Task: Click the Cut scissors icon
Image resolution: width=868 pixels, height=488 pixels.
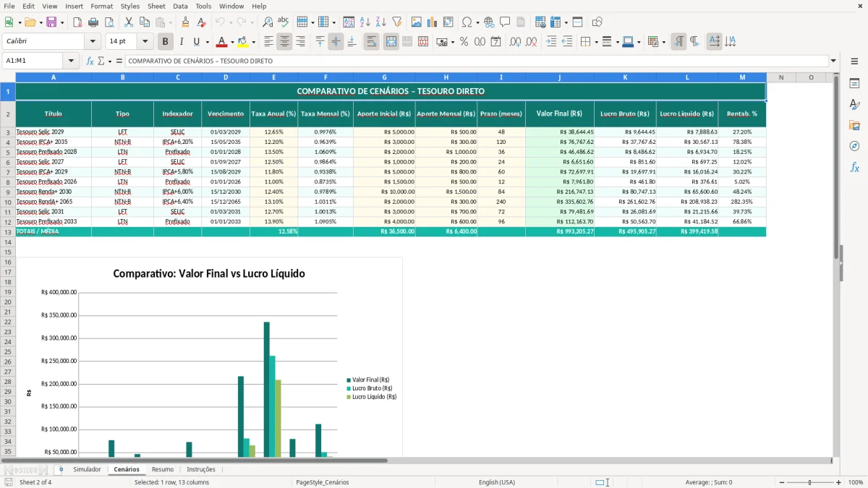Action: [128, 22]
